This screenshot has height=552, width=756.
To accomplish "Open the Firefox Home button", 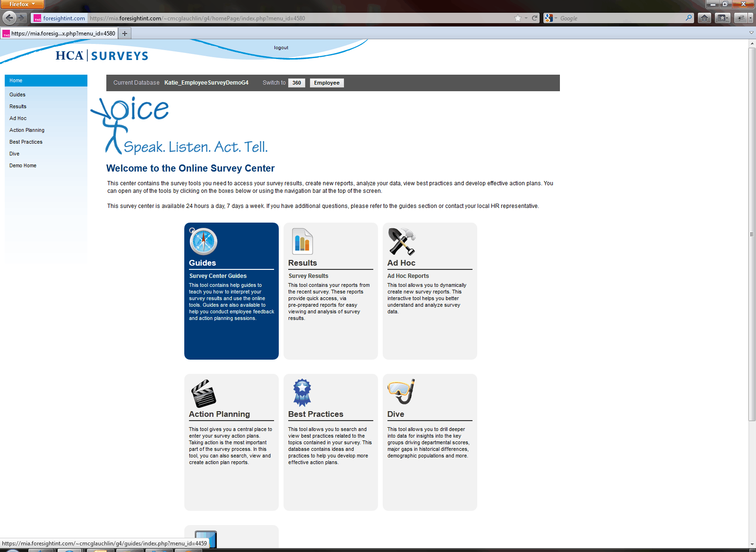I will point(704,18).
